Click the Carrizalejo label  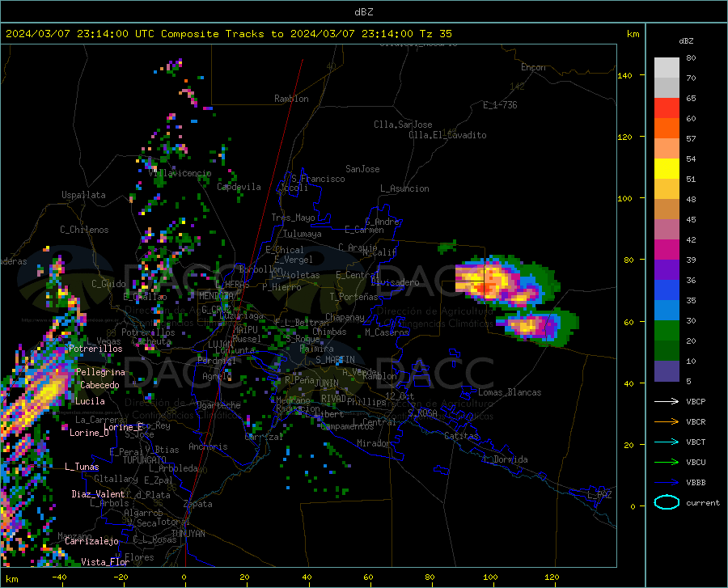(x=91, y=541)
